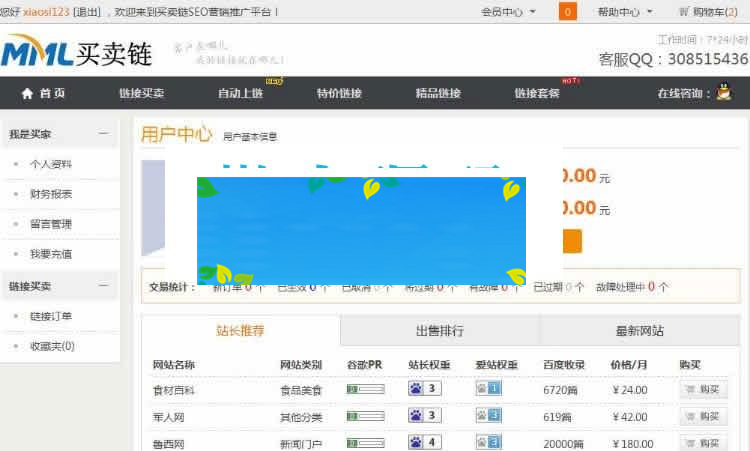Image resolution: width=750 pixels, height=451 pixels.
Task: Expand the 帮助中心 dropdown
Action: point(625,12)
